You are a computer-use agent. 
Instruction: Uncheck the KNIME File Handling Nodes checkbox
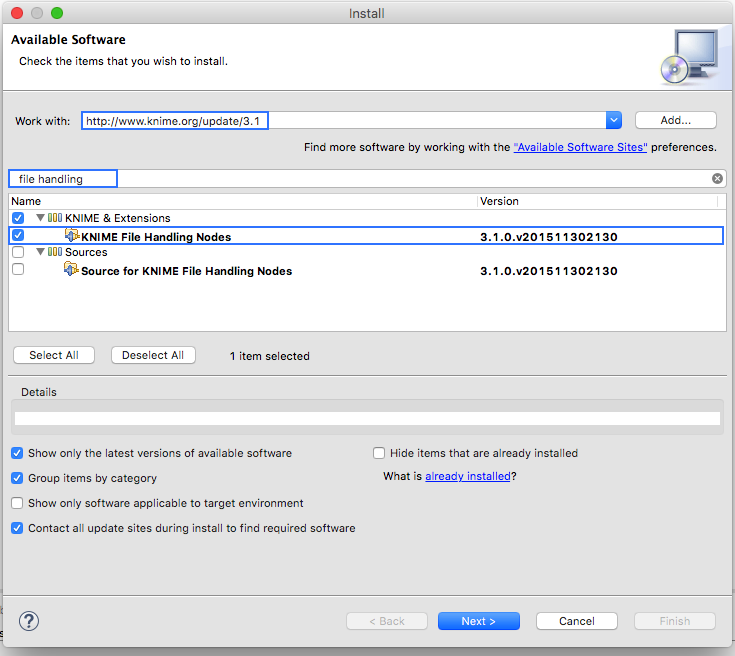tap(18, 235)
